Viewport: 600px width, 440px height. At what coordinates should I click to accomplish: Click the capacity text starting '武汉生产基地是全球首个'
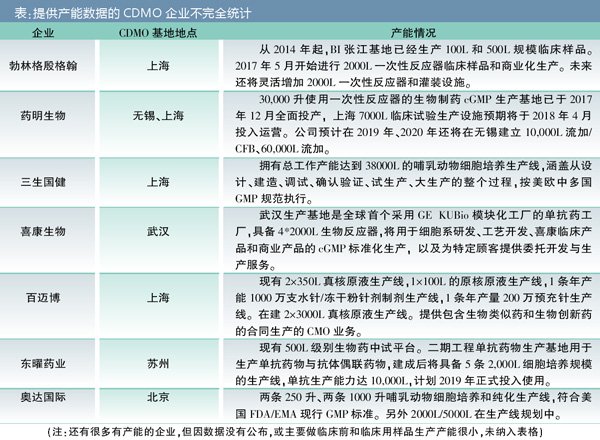click(x=414, y=240)
